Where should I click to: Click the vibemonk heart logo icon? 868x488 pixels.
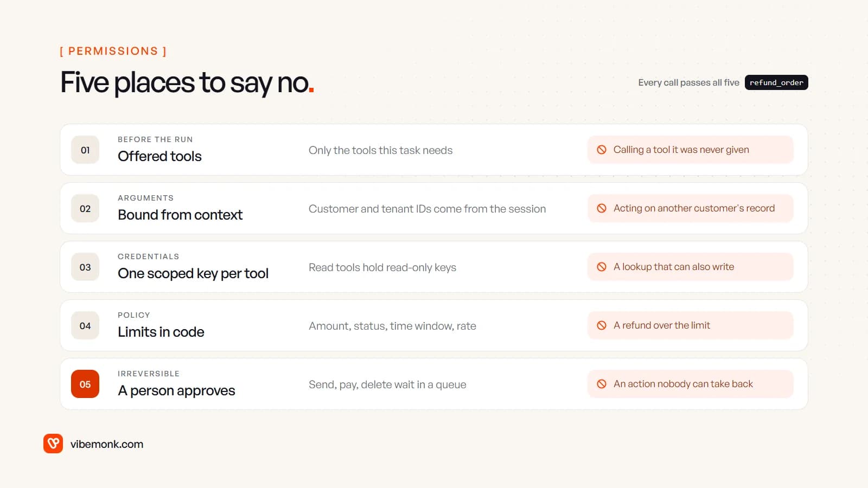pyautogui.click(x=53, y=444)
